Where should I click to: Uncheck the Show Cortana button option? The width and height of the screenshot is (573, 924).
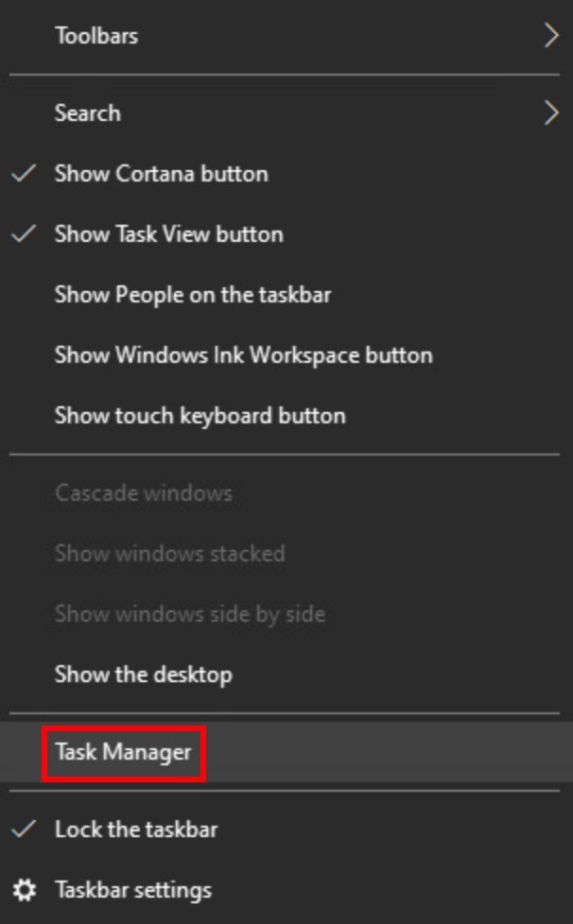[x=161, y=174]
